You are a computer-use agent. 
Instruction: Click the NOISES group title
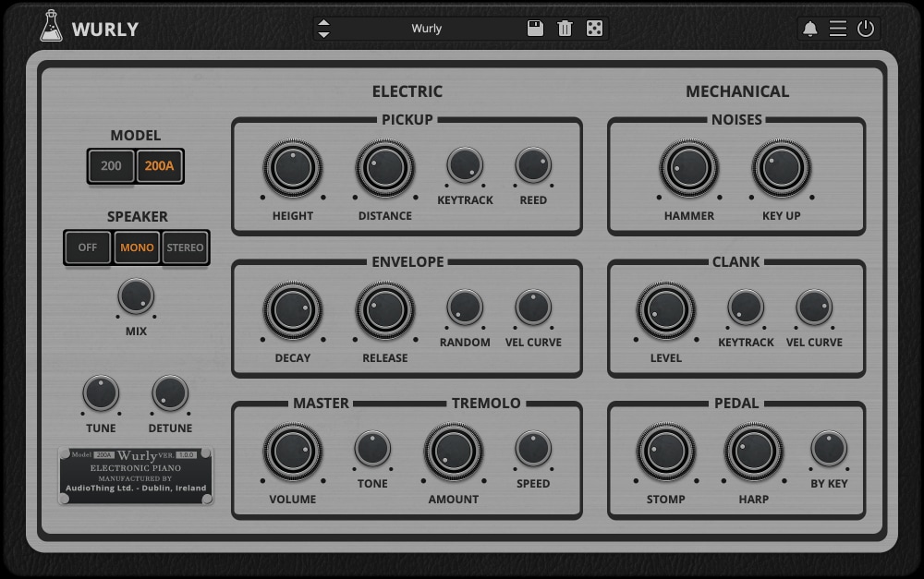736,119
